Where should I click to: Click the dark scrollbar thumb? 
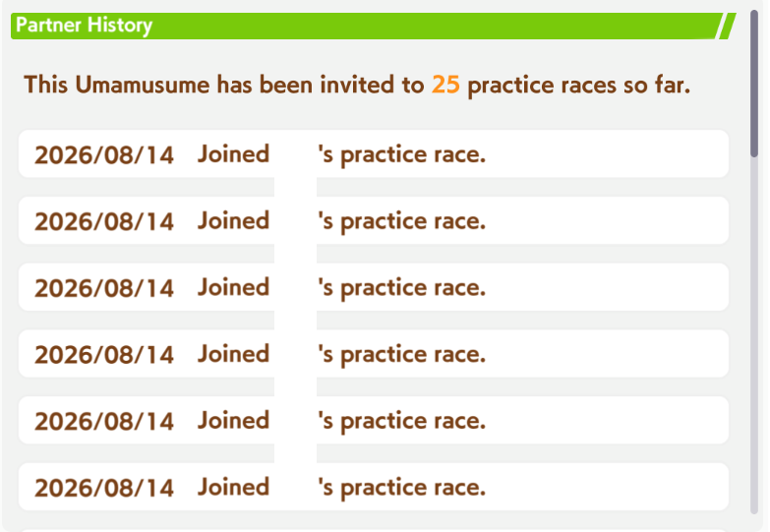754,84
